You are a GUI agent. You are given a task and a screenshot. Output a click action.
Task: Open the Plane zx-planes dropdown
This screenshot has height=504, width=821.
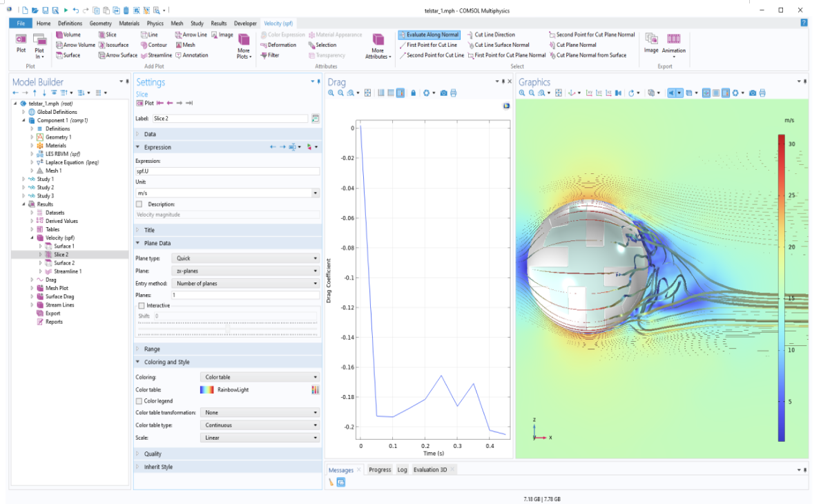246,271
